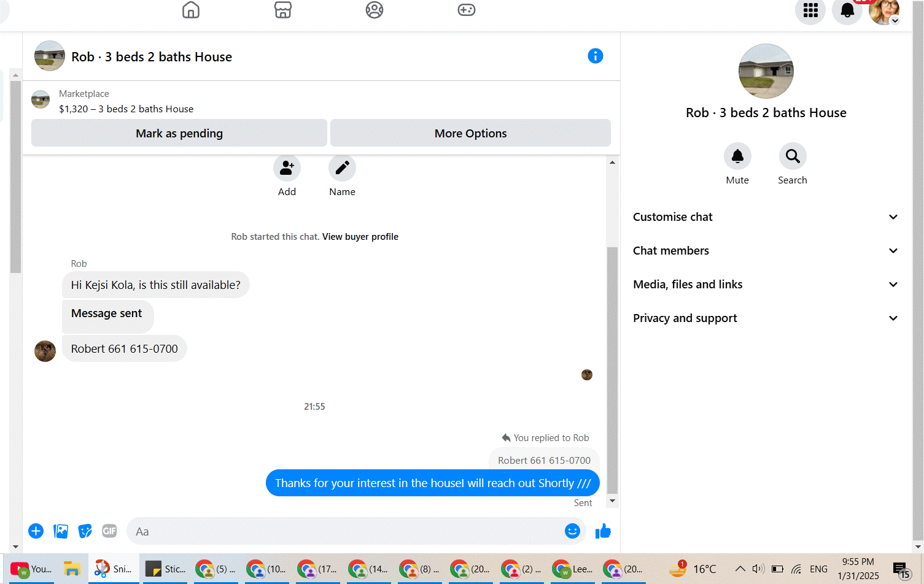Click the small Marketplace listing thumbnail
The height and width of the screenshot is (584, 924).
click(x=41, y=99)
